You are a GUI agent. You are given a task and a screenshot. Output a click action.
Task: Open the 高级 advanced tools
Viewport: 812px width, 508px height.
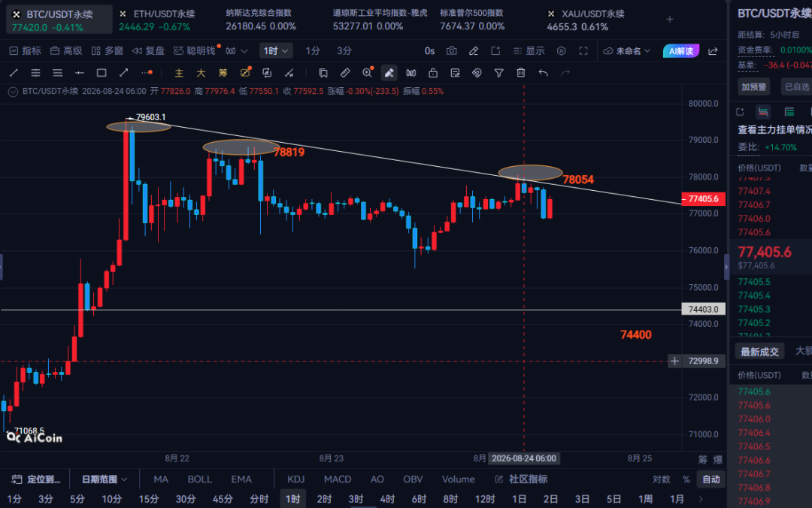(65, 51)
